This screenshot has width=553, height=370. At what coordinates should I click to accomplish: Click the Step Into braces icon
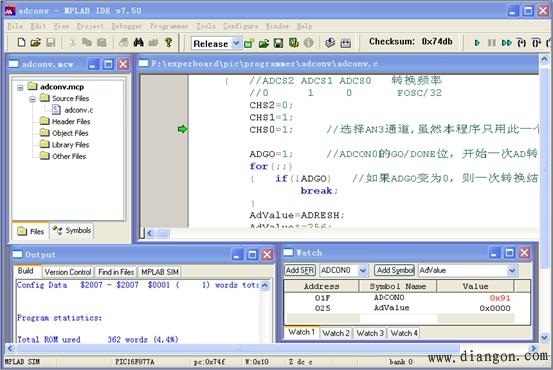click(x=521, y=43)
